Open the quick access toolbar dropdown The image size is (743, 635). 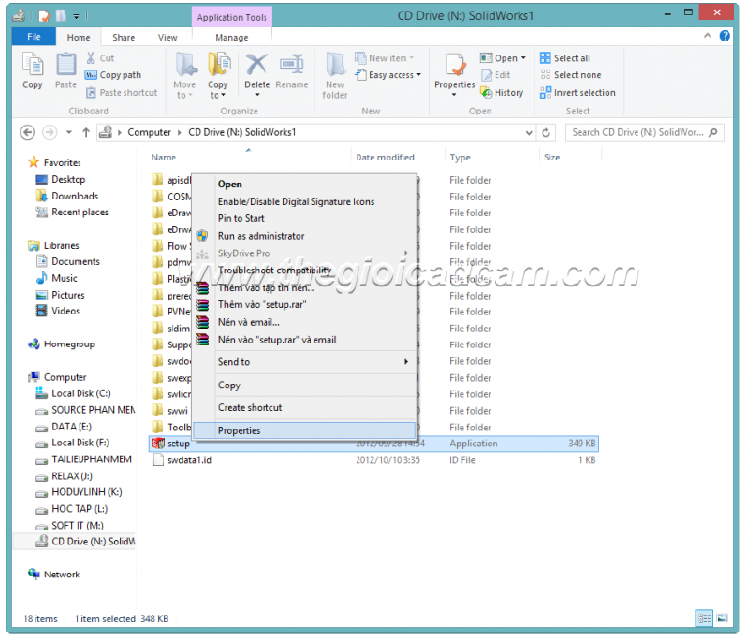[76, 16]
